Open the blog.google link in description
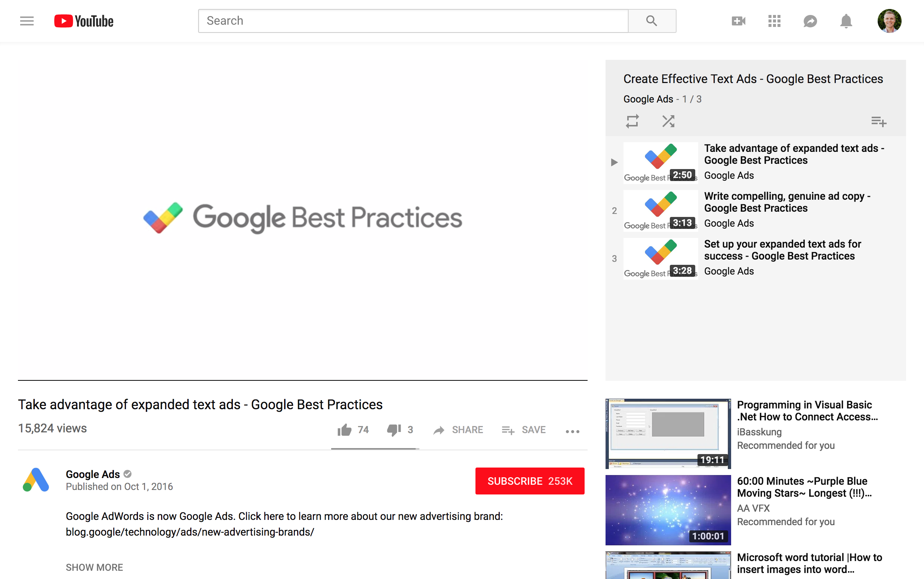 tap(190, 532)
